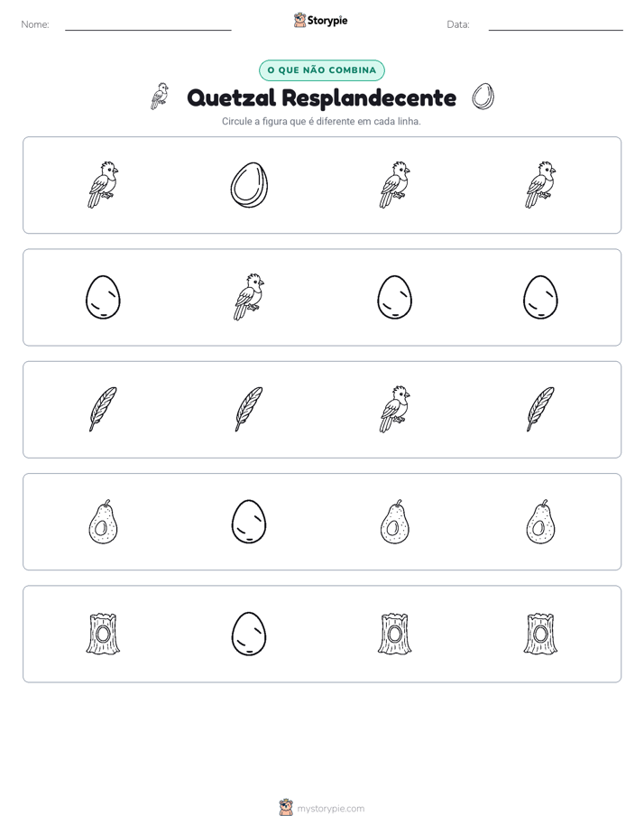644x834 pixels.
Task: Click the Data input line
Action: 556,25
